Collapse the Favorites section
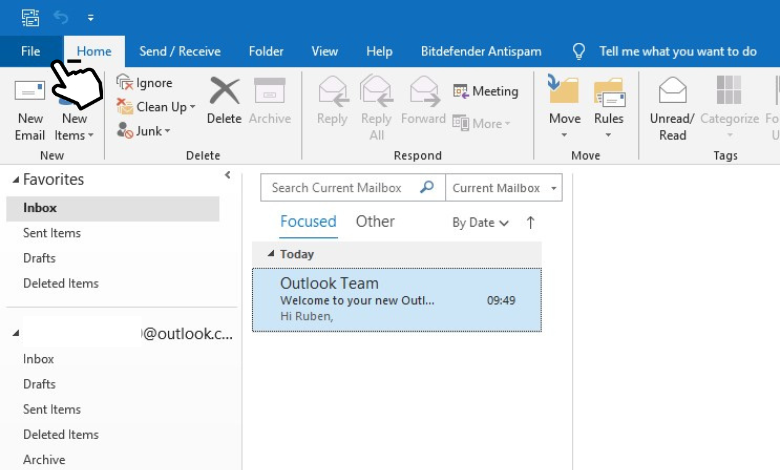The height and width of the screenshot is (470, 780). (x=16, y=180)
